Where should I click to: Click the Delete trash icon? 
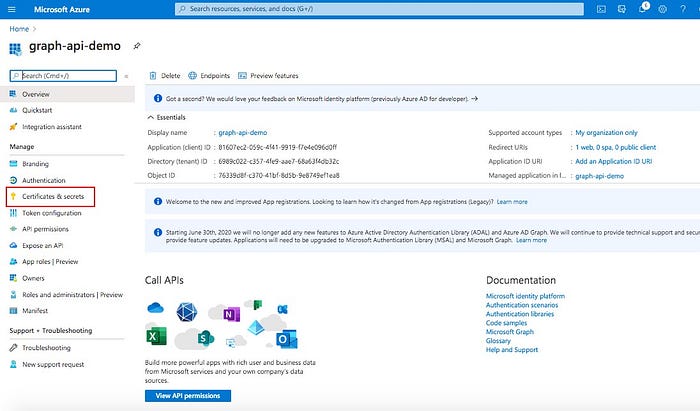pos(153,76)
